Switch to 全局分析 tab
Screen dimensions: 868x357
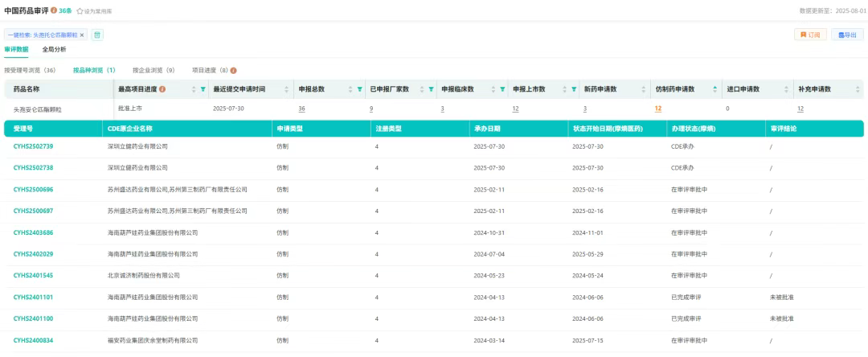tap(55, 50)
